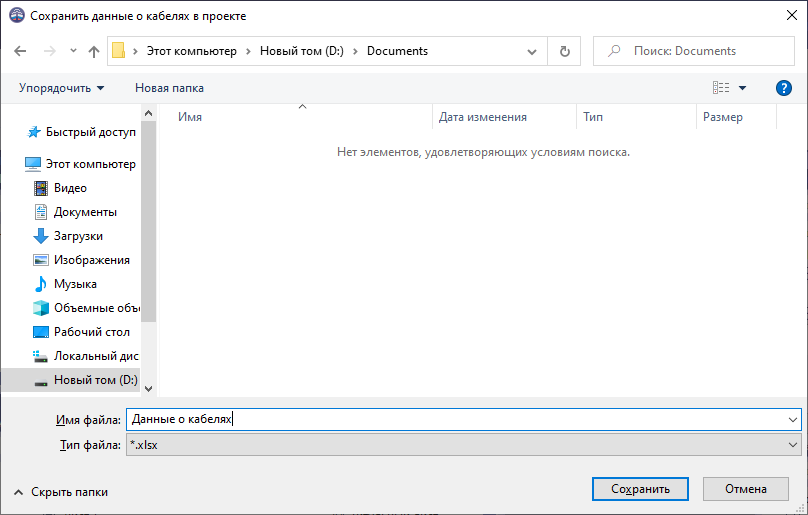
Task: Change view layout icon
Action: (x=721, y=88)
